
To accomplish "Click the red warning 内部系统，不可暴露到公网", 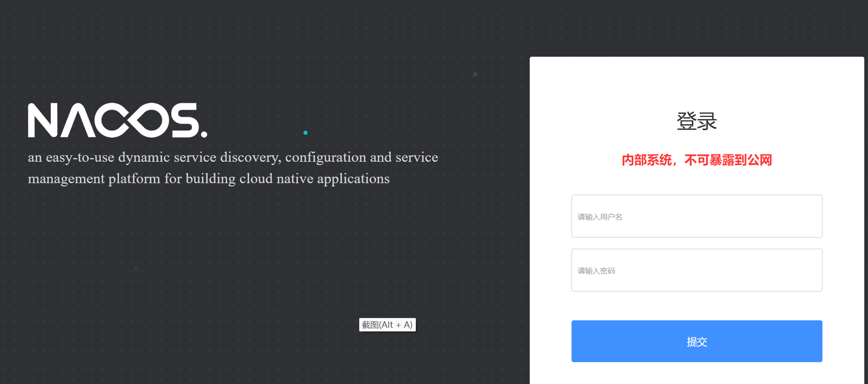I will click(697, 160).
